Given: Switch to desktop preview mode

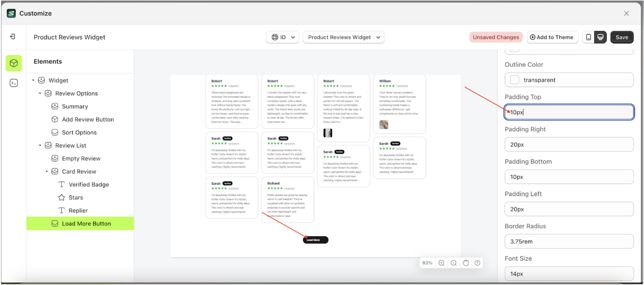Looking at the screenshot, I should pos(601,37).
